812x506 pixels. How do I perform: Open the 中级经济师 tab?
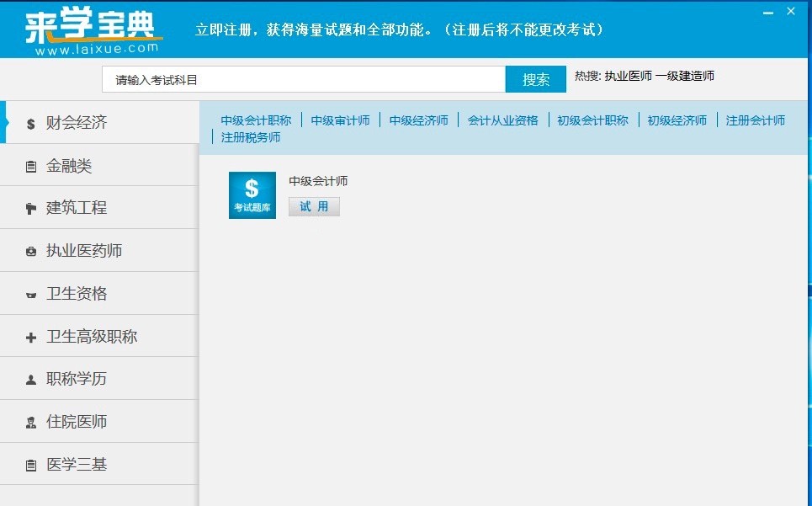point(421,120)
